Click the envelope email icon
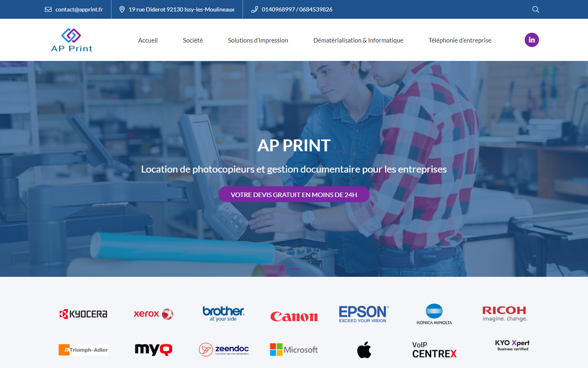The image size is (588, 368). (x=48, y=9)
